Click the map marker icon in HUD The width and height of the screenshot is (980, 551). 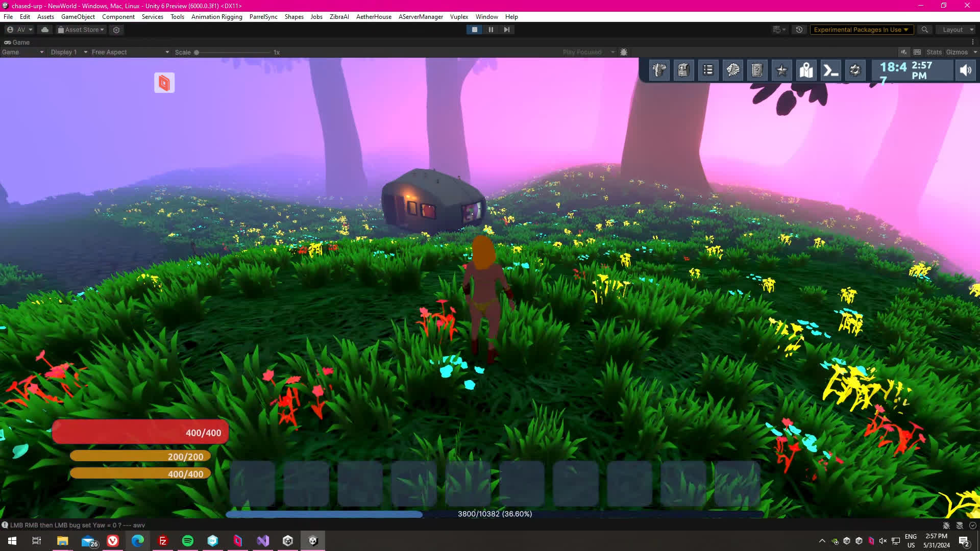[806, 70]
